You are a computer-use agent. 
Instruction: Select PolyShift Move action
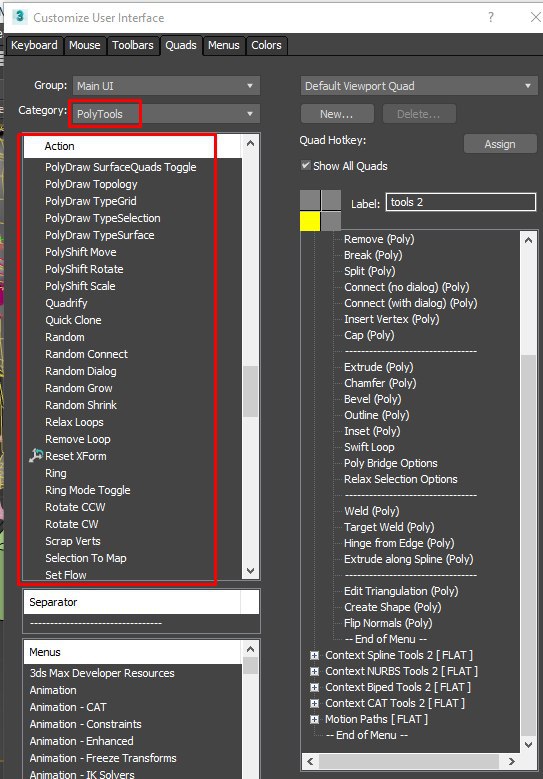80,252
